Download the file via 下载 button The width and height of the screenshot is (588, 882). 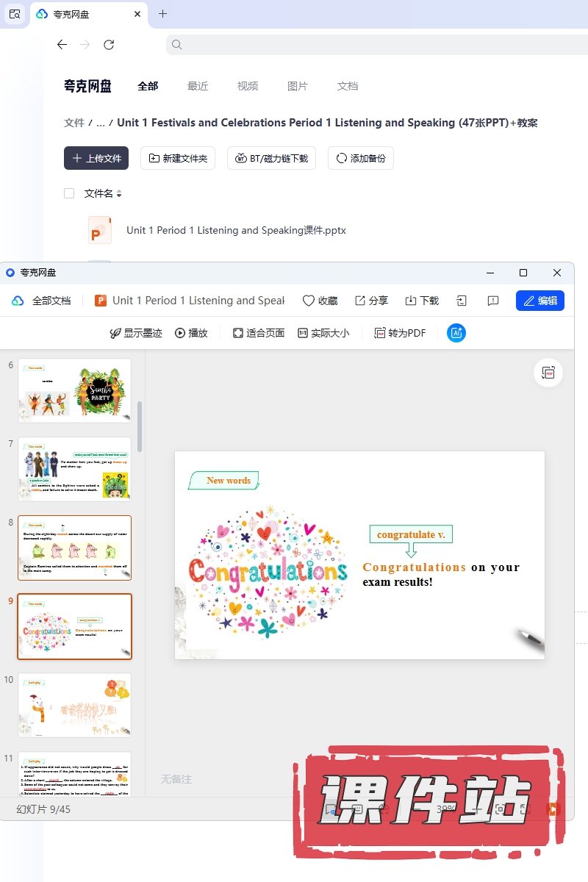[x=422, y=301]
